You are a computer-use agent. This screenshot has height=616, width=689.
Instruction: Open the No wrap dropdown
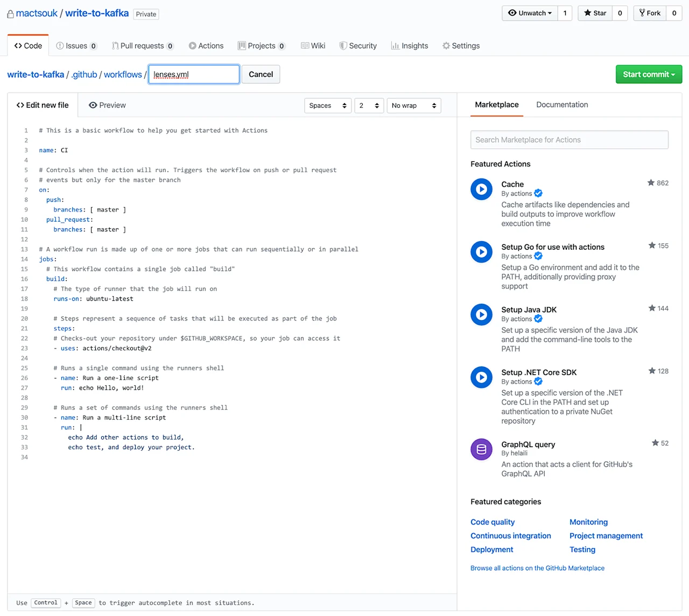[x=413, y=105]
